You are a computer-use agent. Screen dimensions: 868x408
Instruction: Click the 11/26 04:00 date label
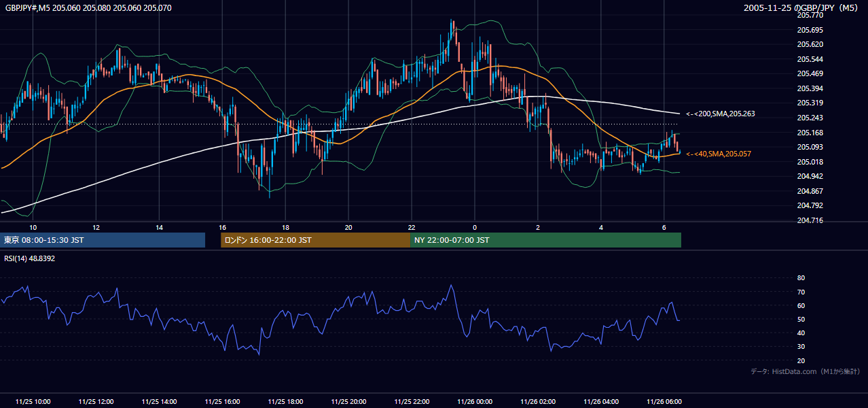tap(601, 401)
